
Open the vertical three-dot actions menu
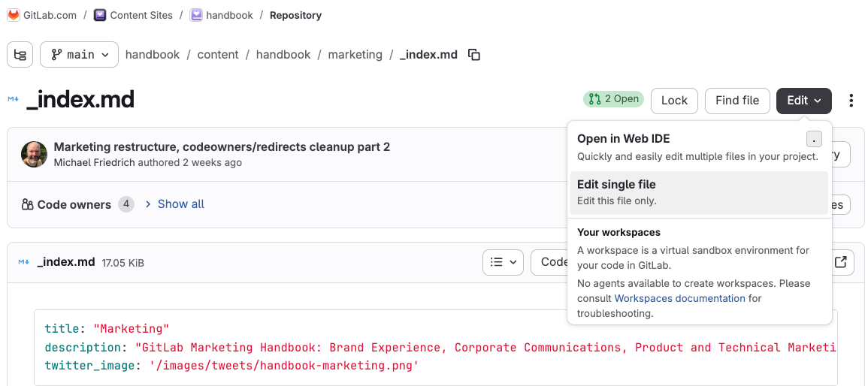point(851,101)
